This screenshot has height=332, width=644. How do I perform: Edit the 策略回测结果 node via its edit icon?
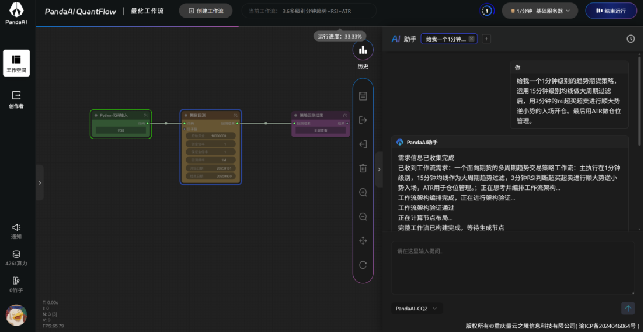[345, 116]
